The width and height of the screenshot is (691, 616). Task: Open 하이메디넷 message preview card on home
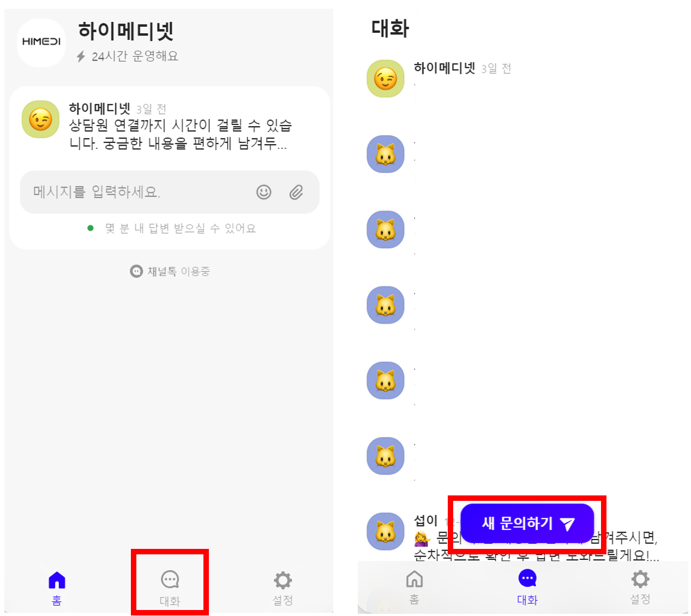170,127
